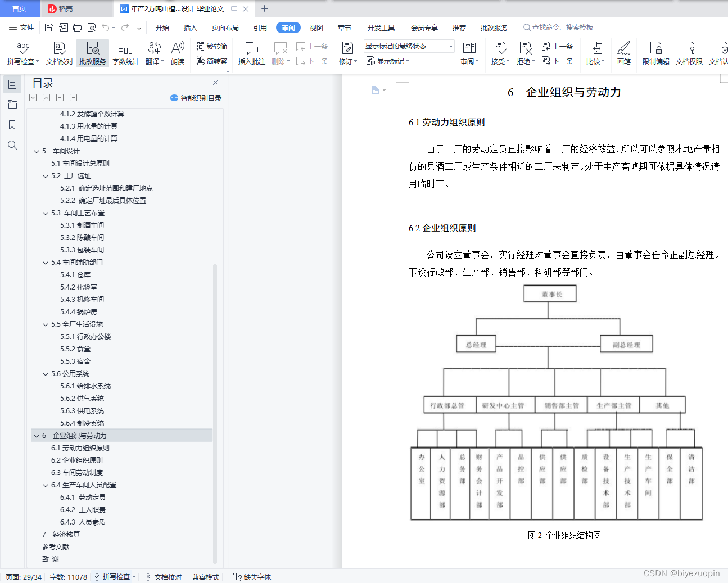The width and height of the screenshot is (728, 583).
Task: Open the review pane 审阅
Action: [x=469, y=53]
